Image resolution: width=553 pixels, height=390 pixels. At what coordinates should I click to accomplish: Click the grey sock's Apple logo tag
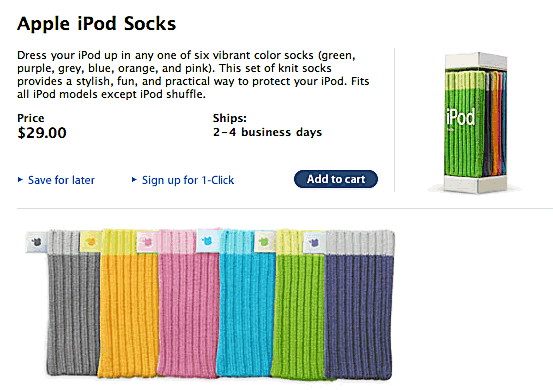tap(36, 242)
